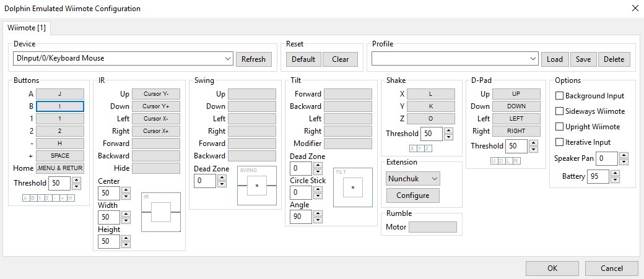644x279 pixels.
Task: Remap the B button binding I
Action: coord(60,106)
